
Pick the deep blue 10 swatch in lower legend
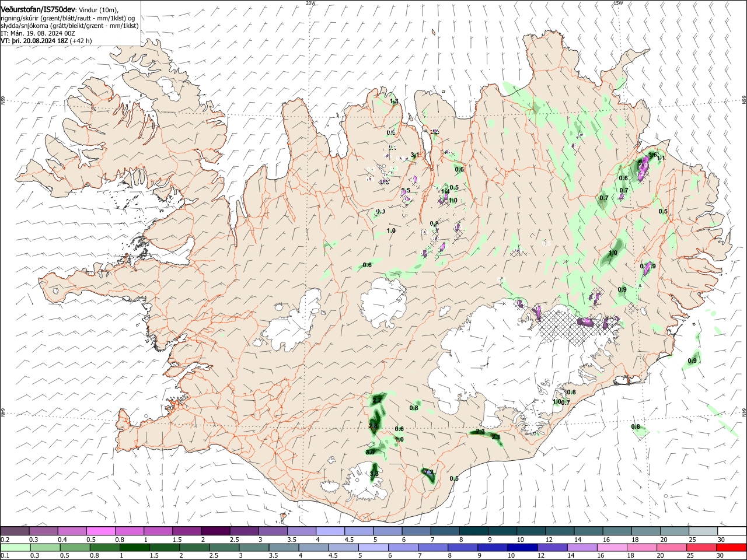point(522,547)
